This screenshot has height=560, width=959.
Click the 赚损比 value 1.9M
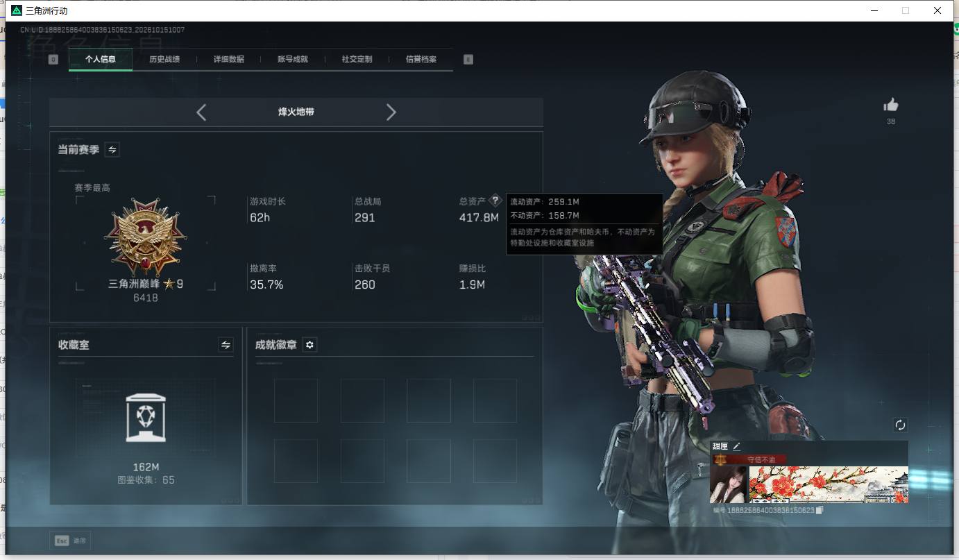click(472, 285)
